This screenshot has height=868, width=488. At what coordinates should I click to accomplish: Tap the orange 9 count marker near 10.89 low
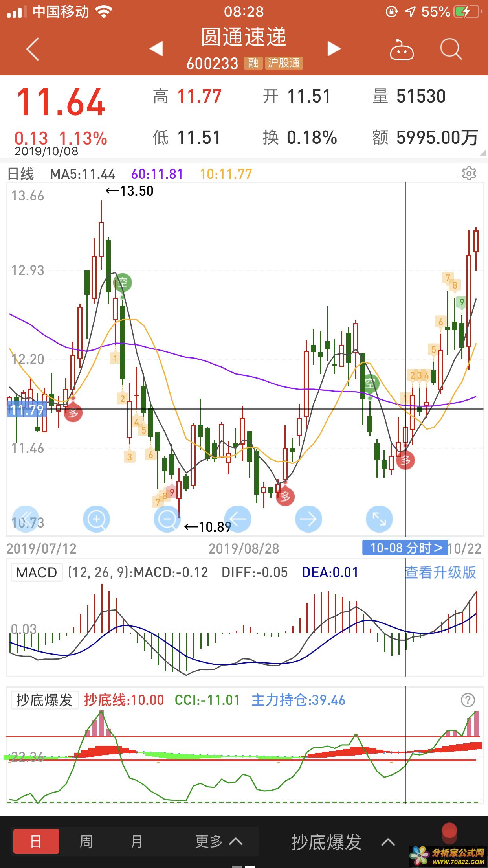point(172,492)
